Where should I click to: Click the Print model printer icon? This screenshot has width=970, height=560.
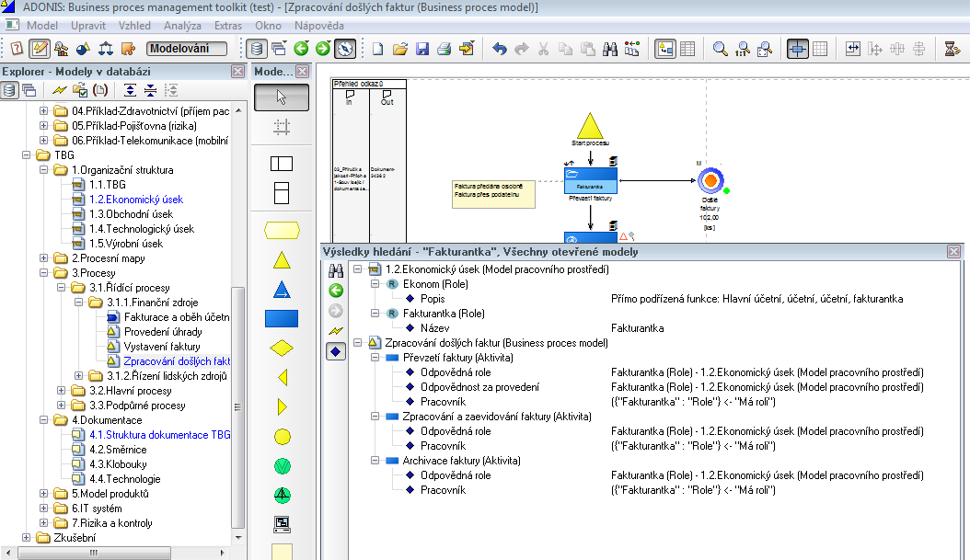pyautogui.click(x=445, y=49)
